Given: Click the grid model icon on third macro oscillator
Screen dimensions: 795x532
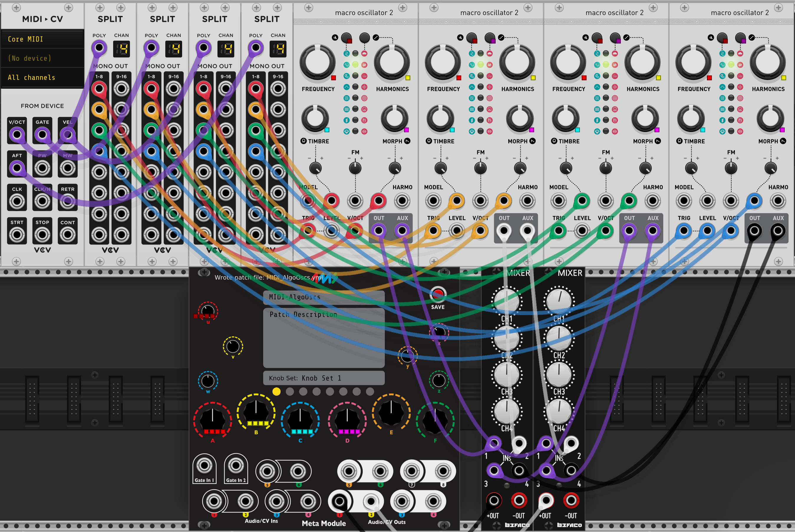Looking at the screenshot, I should 597,109.
